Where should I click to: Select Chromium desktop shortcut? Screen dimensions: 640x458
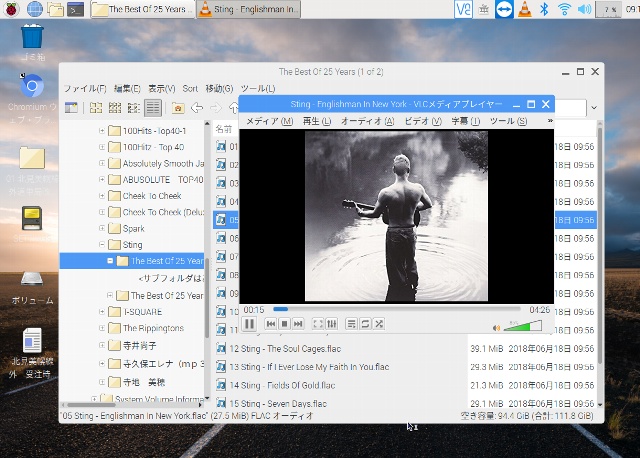point(32,99)
